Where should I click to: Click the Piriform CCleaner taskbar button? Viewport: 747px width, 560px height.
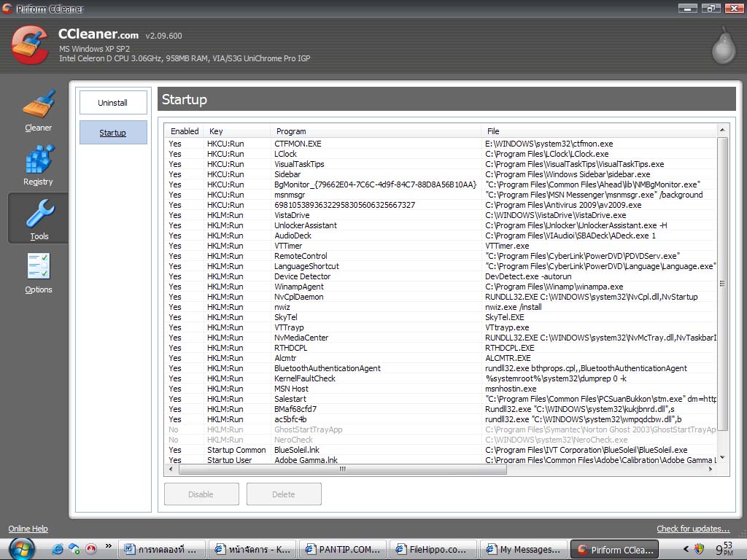[614, 549]
